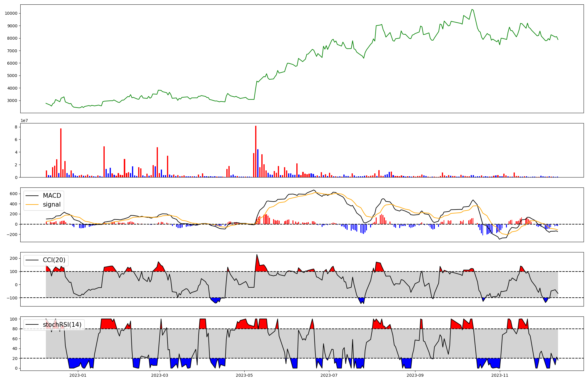Click the tall red volume bar in December 2022

click(x=61, y=153)
